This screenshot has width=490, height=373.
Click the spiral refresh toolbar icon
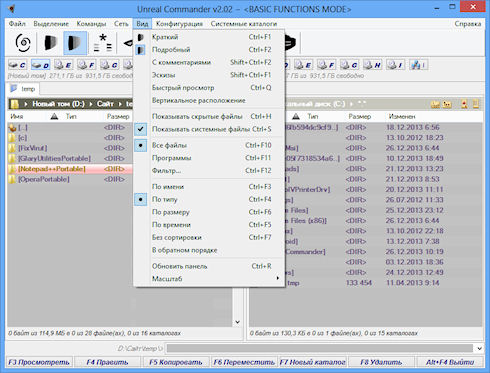(23, 43)
